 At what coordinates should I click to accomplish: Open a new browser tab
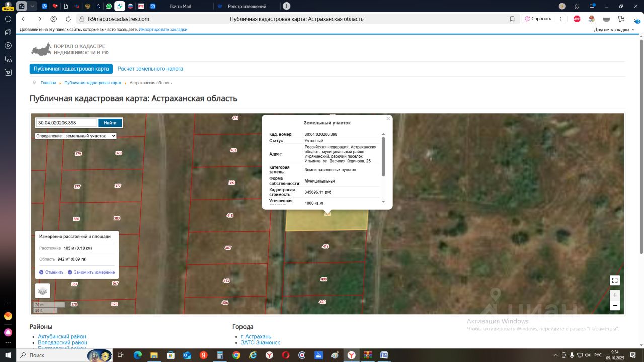point(286,6)
